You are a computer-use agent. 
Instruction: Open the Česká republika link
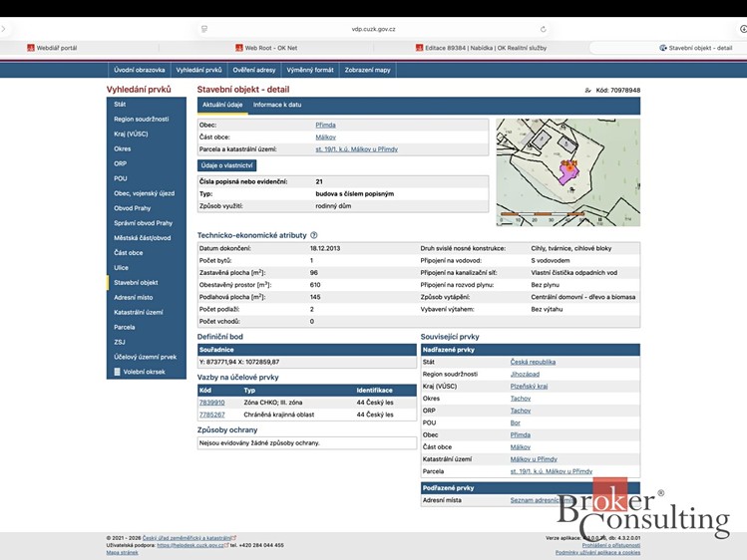tap(533, 362)
